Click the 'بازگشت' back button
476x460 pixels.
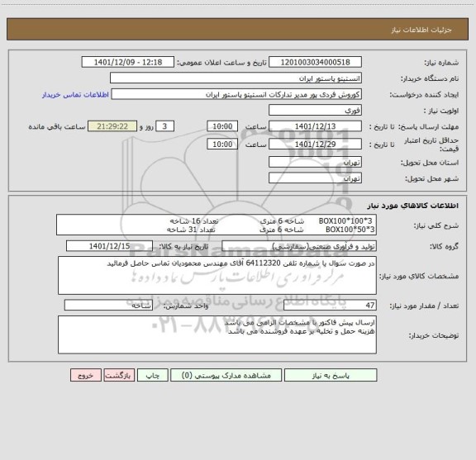click(x=119, y=375)
